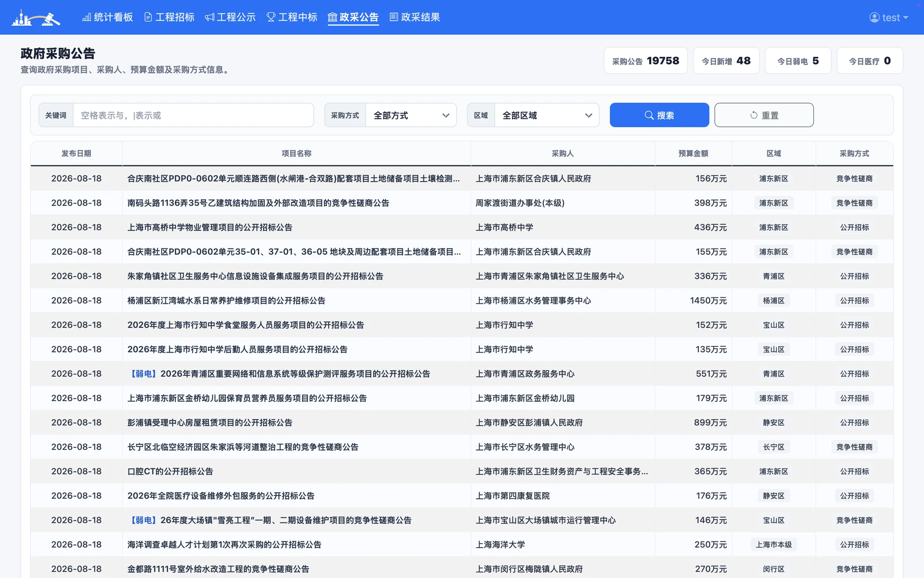Click 竞争性磋商 tag in 398万元 row

[x=854, y=203]
